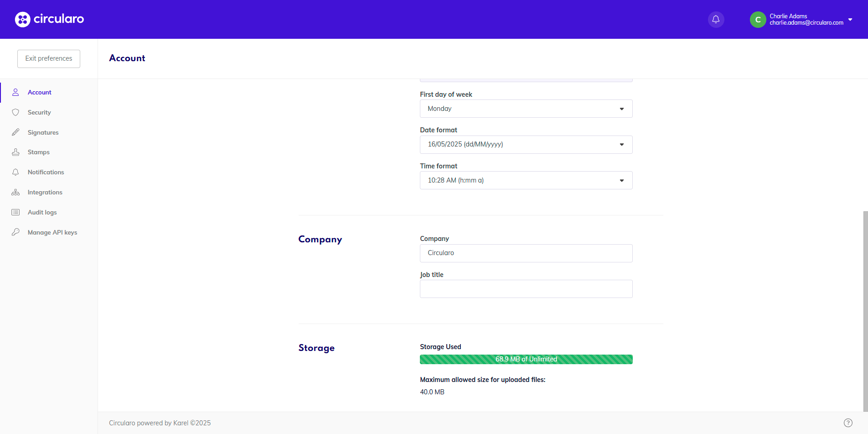Open the Date format dropdown
Screen dimensions: 868x434
[x=526, y=145]
